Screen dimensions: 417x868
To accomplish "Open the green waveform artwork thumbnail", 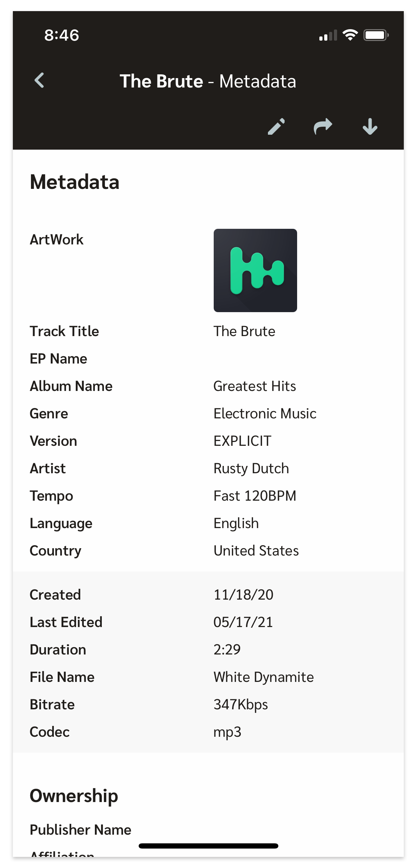I will (x=255, y=270).
